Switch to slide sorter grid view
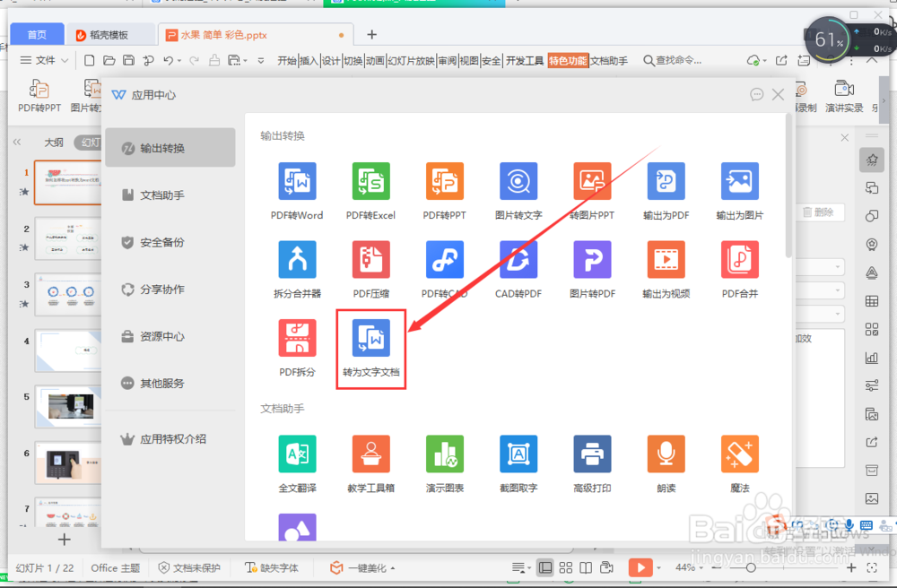 click(x=566, y=567)
